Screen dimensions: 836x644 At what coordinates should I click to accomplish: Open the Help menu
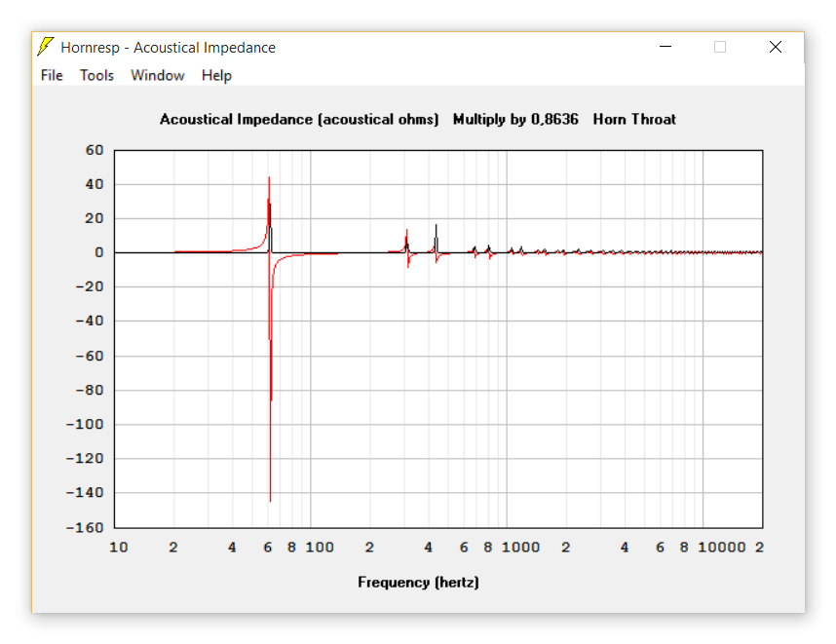[216, 76]
